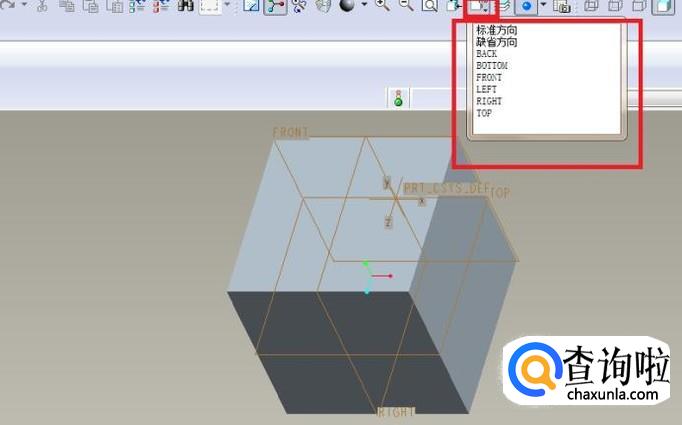
Task: Click the dashed selection box tool
Action: click(210, 6)
